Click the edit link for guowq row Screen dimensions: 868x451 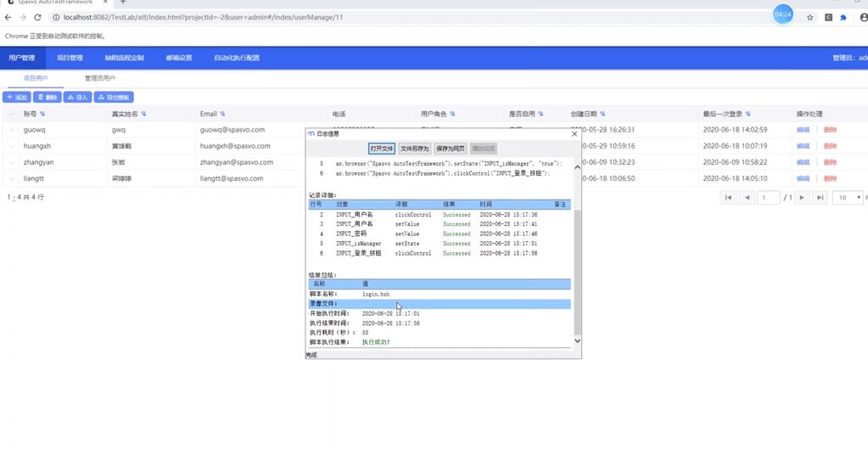pos(803,130)
